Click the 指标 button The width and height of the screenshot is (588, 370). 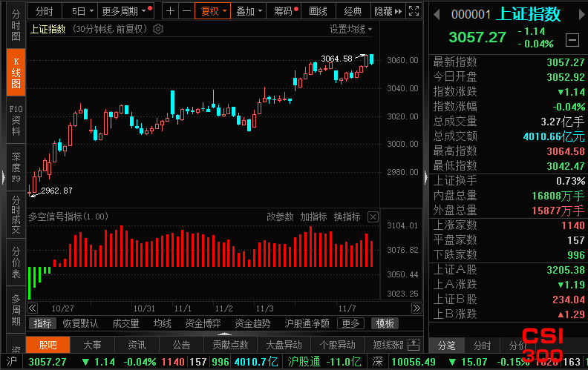42,323
